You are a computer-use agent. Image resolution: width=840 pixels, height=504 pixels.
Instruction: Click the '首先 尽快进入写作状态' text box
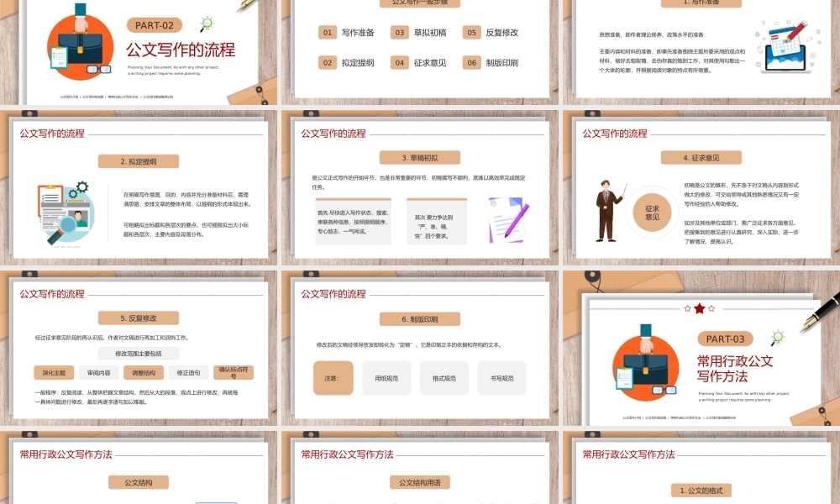353,222
